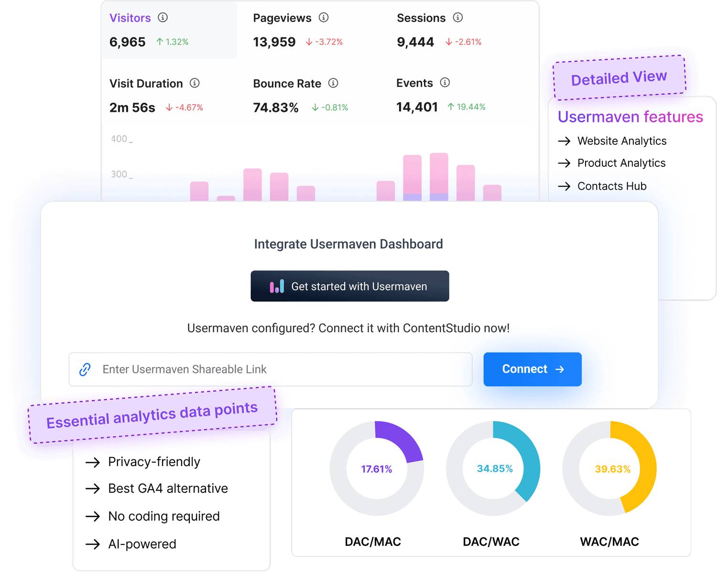Click the yellow WAC/MAC donut chart
The width and height of the screenshot is (717, 588).
[610, 468]
